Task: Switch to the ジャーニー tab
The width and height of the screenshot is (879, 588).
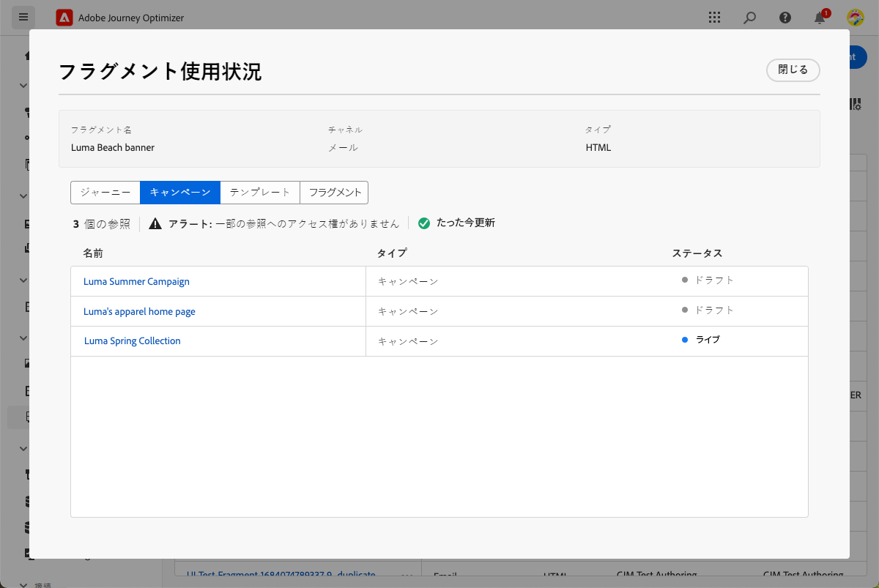Action: click(x=105, y=193)
